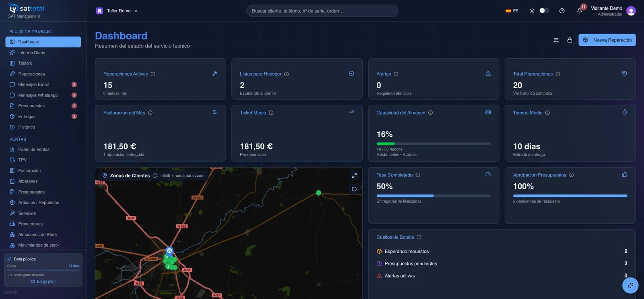Click the Presupuestos pendientes row
The image size is (644, 299).
point(502,263)
